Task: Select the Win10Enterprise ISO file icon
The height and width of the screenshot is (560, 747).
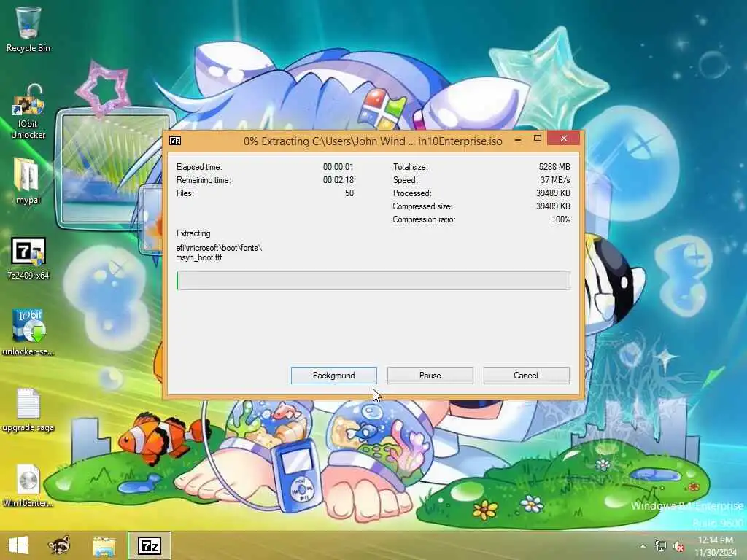Action: [28, 486]
